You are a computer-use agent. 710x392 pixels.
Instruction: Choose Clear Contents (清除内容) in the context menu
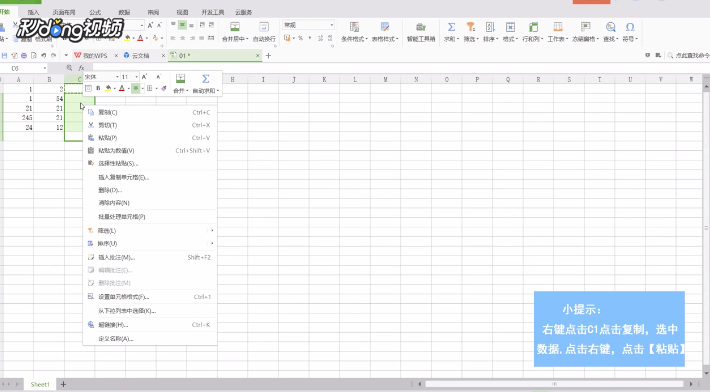[x=149, y=203]
